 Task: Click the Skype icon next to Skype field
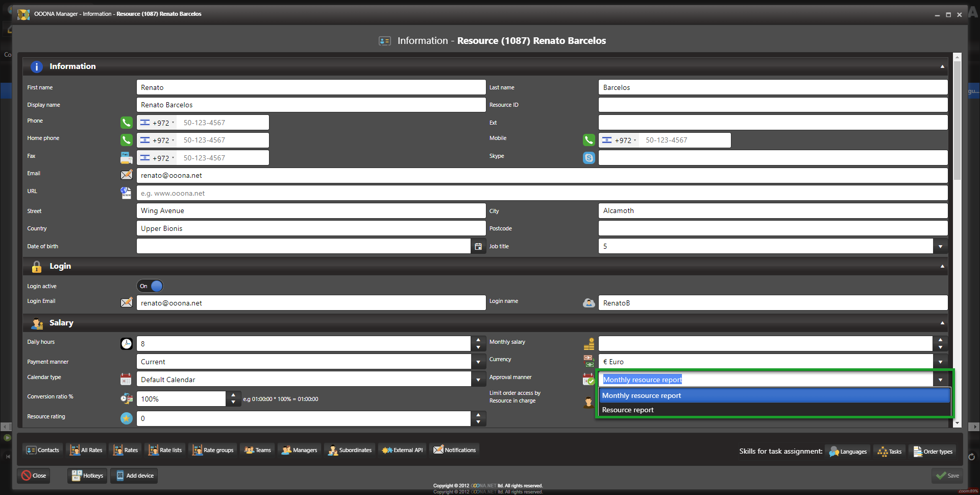point(589,158)
